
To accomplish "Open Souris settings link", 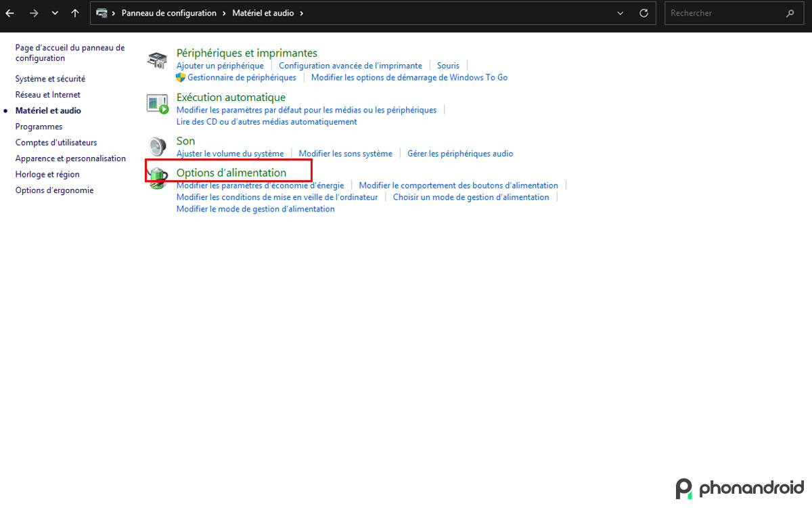I will click(x=448, y=65).
